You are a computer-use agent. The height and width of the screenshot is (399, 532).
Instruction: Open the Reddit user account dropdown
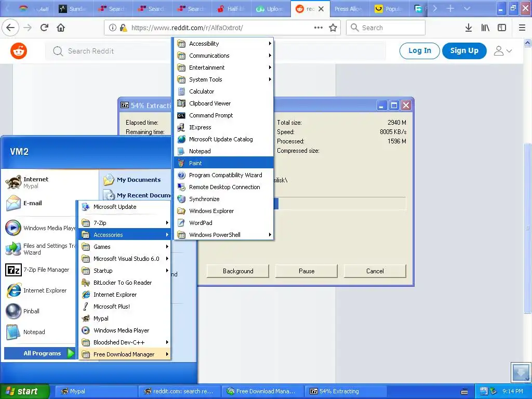502,51
